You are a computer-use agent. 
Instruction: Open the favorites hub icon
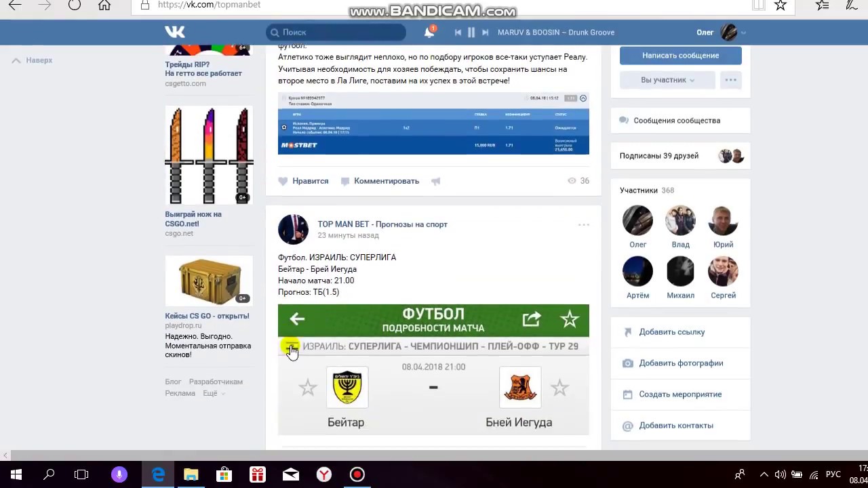coord(823,5)
